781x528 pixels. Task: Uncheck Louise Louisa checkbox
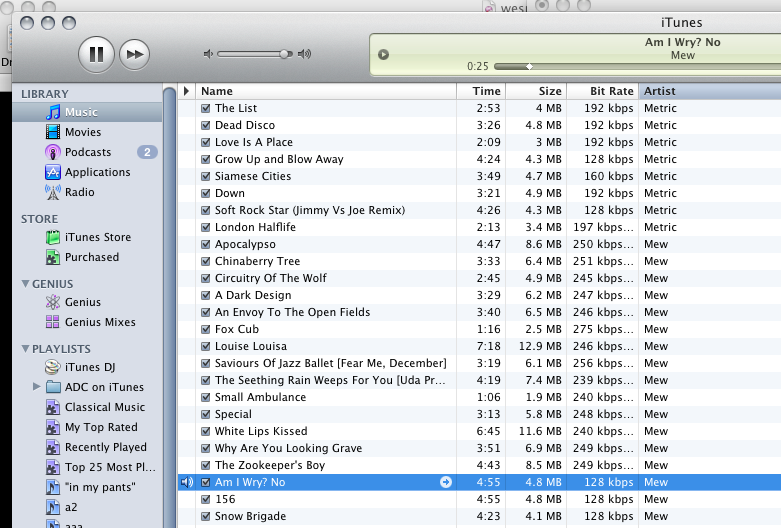205,346
